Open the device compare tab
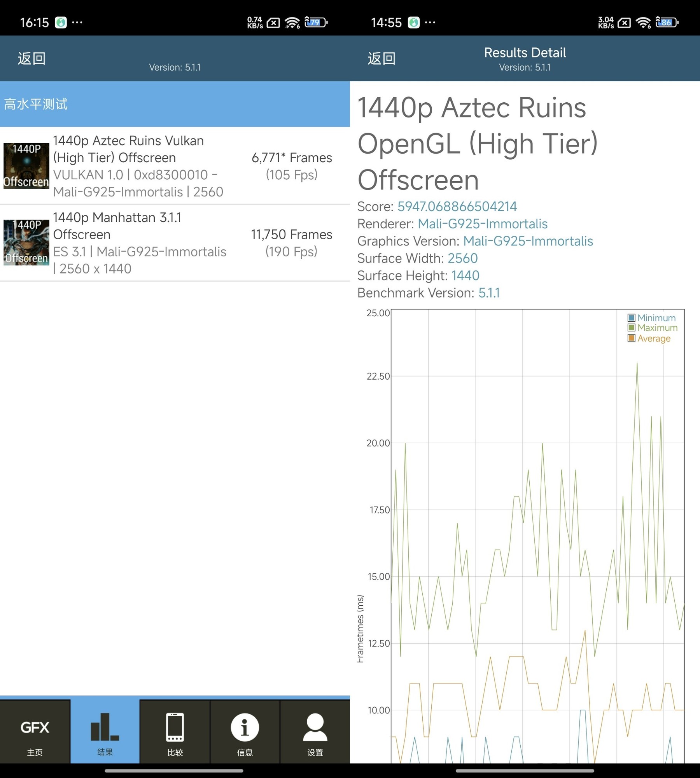 (x=175, y=732)
